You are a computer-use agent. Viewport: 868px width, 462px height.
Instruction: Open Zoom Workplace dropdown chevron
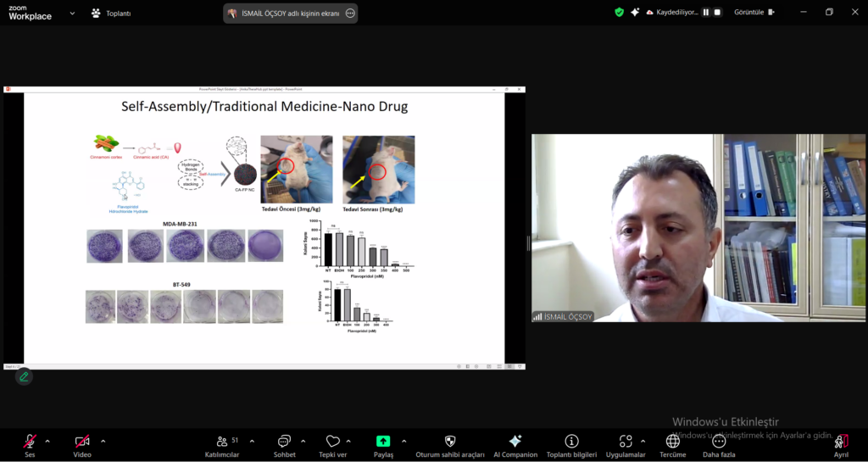(x=72, y=14)
